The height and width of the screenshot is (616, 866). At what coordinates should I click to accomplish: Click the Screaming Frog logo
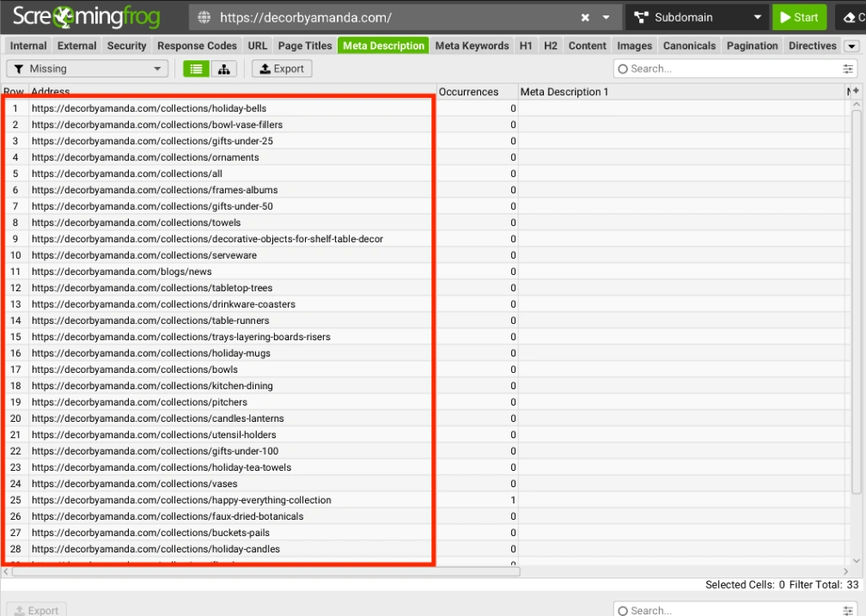[x=86, y=17]
